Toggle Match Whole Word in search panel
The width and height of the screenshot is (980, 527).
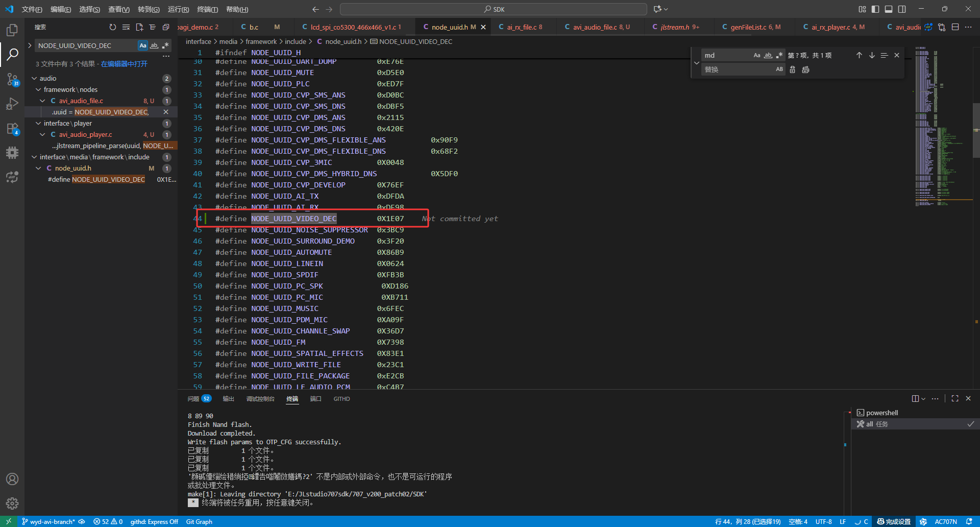pos(154,45)
